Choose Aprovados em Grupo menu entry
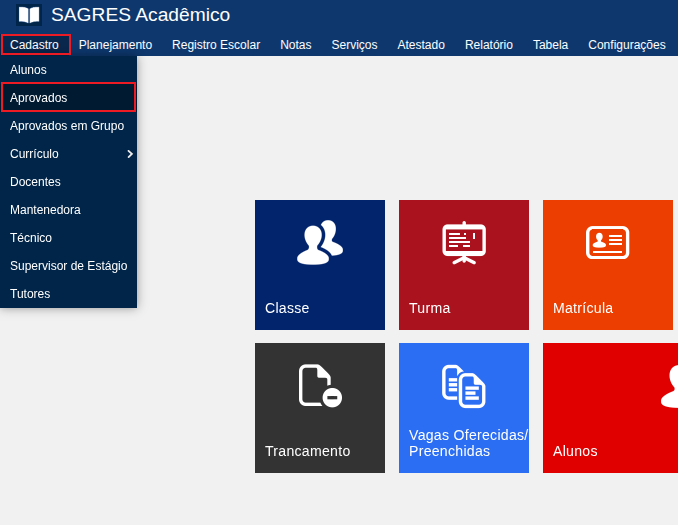This screenshot has height=525, width=678. [x=67, y=126]
